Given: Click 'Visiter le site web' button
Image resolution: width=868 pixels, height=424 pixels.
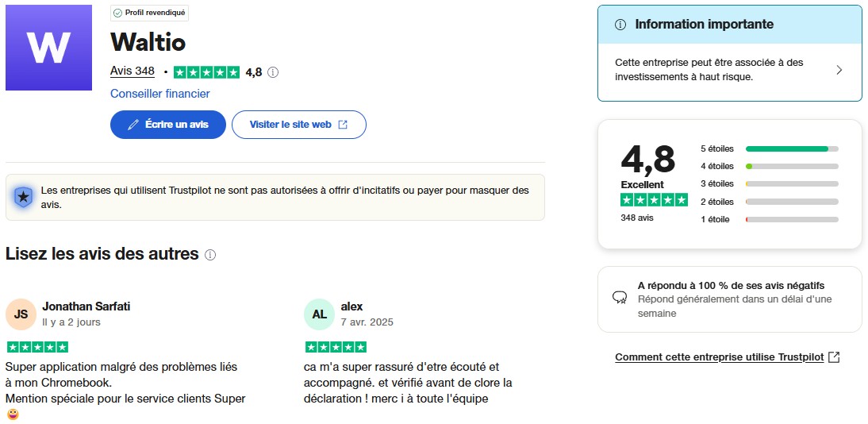Looking at the screenshot, I should (298, 125).
